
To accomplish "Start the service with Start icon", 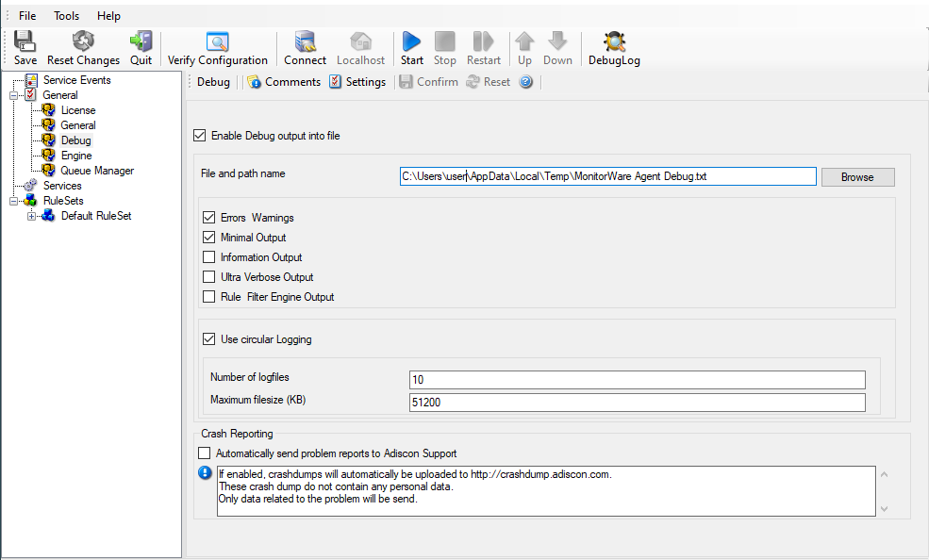I will click(411, 42).
